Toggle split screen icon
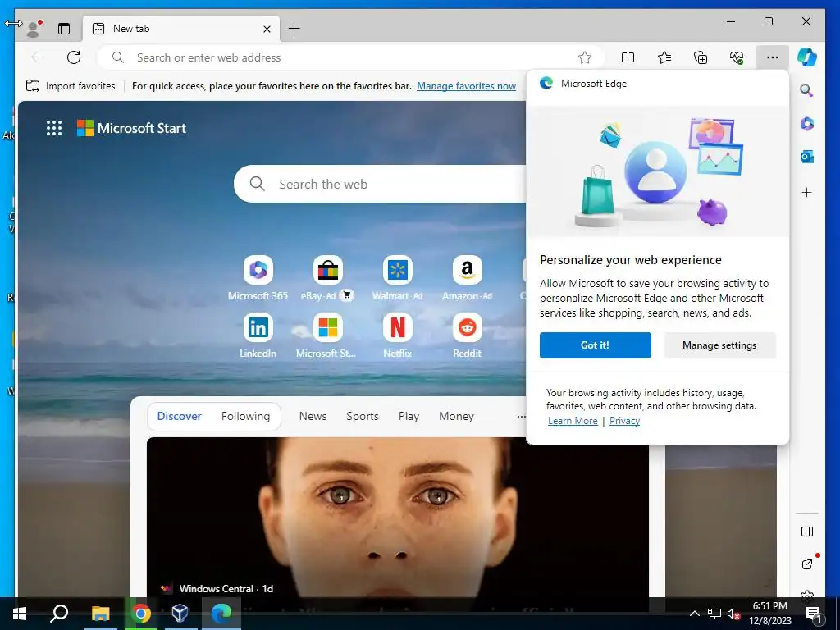The height and width of the screenshot is (630, 840). [628, 57]
